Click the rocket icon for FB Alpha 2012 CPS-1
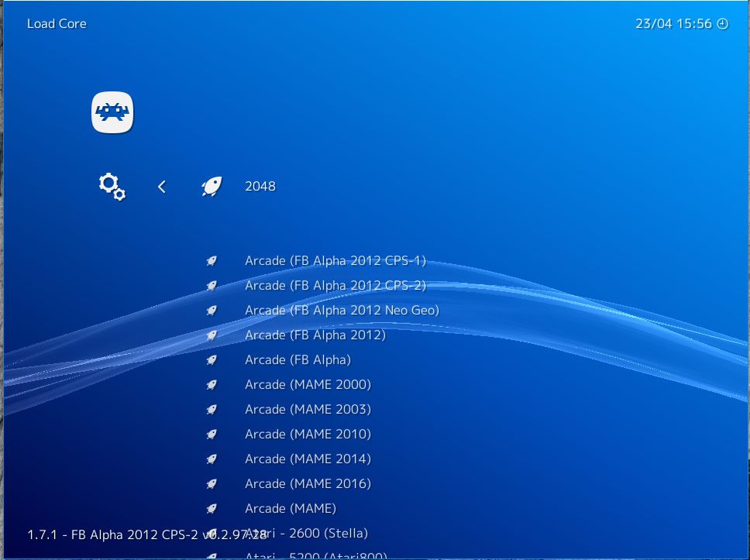The image size is (750, 560). pyautogui.click(x=212, y=260)
